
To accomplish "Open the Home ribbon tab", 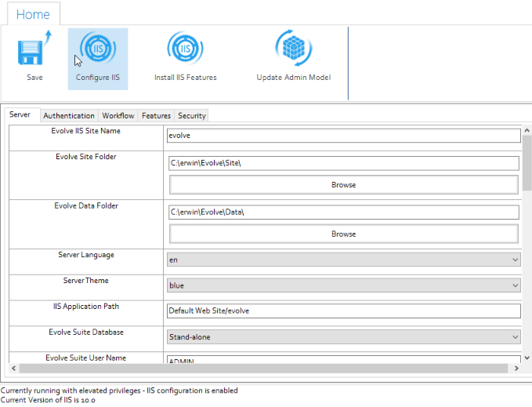I will tap(33, 14).
